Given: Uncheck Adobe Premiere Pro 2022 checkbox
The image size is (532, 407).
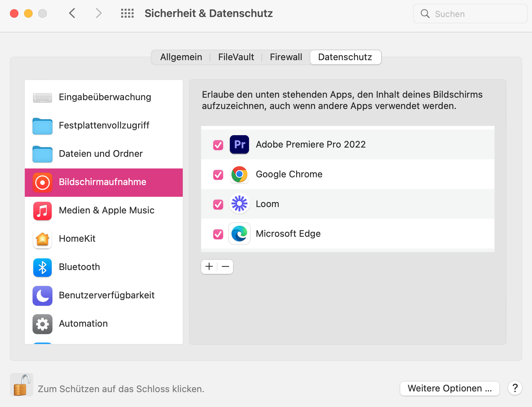Looking at the screenshot, I should pos(218,145).
